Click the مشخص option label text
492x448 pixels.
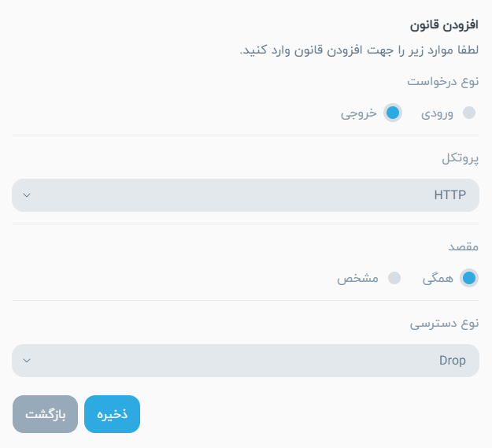click(x=358, y=278)
